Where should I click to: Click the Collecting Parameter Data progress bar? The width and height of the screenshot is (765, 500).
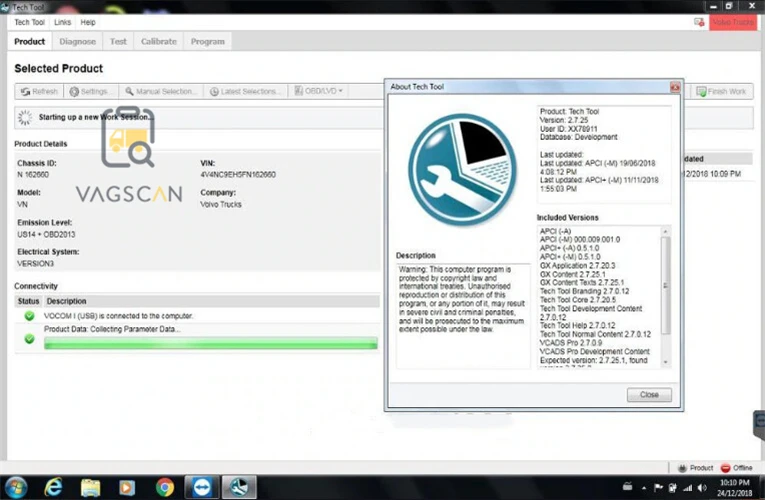point(211,343)
